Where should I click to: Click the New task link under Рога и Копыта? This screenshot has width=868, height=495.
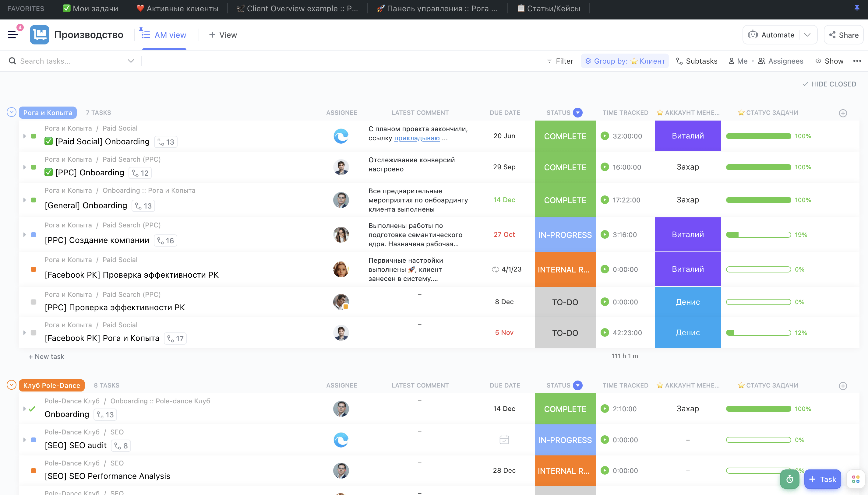46,356
